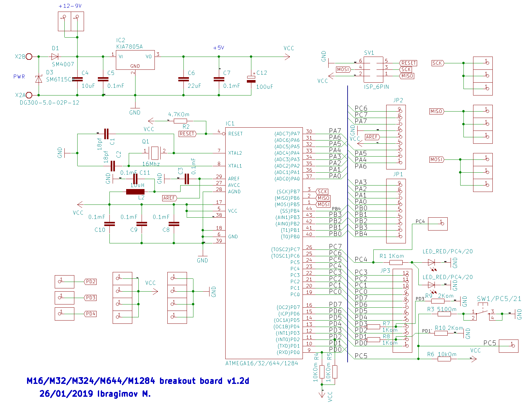The image size is (532, 408).
Task: Select the Q1 16Mhz crystal symbol
Action: pos(154,153)
